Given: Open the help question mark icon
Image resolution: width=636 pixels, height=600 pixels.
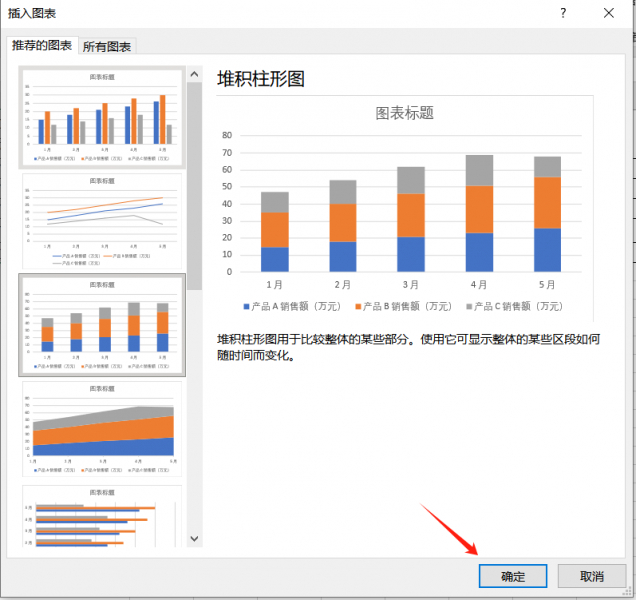Looking at the screenshot, I should (563, 13).
